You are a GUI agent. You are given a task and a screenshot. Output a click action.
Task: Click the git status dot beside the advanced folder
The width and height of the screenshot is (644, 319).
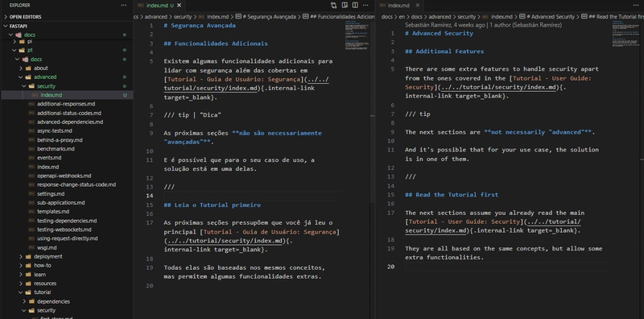tap(125, 77)
